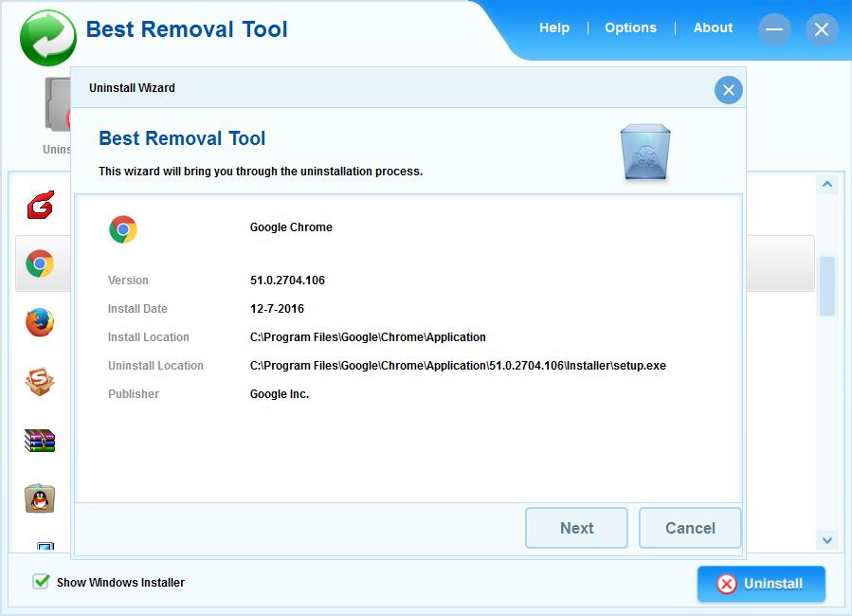
Task: Toggle Show Windows Installer checkbox
Action: coord(41,582)
